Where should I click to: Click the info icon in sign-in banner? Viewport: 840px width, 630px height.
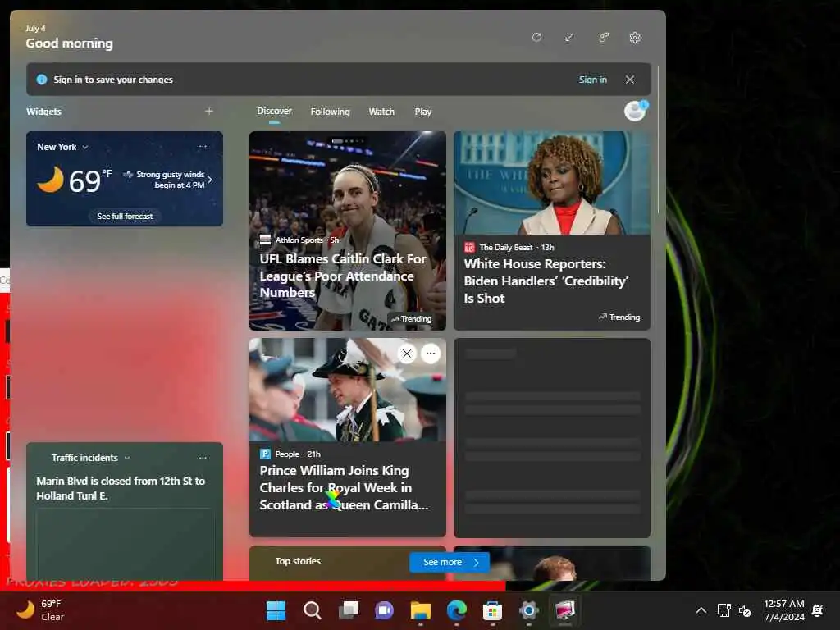click(41, 80)
